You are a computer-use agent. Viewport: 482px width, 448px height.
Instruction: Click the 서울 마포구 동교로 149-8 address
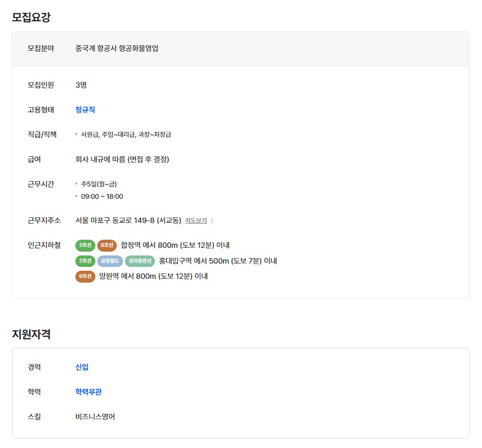128,221
